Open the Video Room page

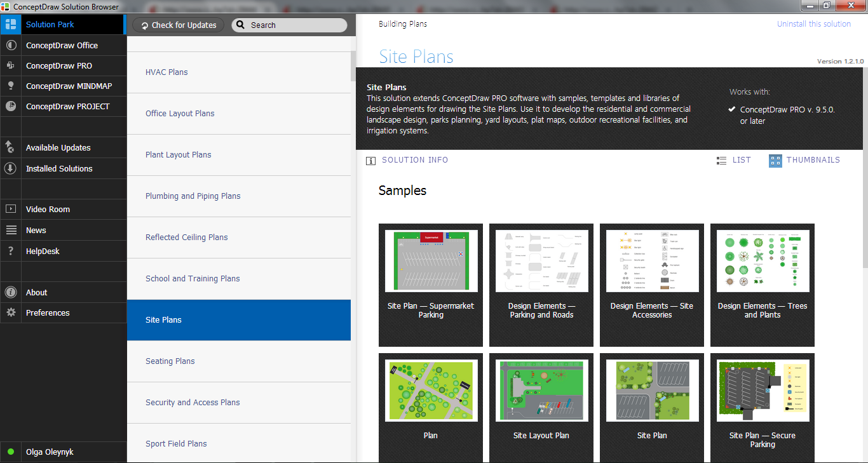click(64, 209)
